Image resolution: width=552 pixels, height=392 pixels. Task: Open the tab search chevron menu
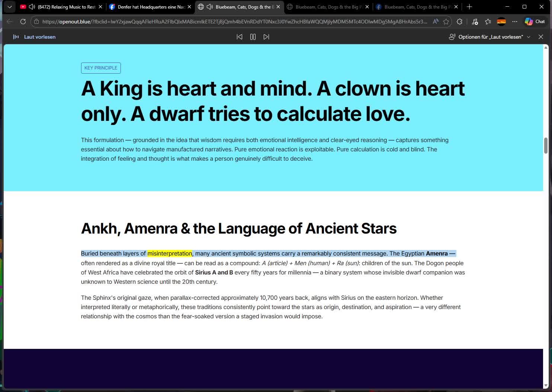pos(10,7)
